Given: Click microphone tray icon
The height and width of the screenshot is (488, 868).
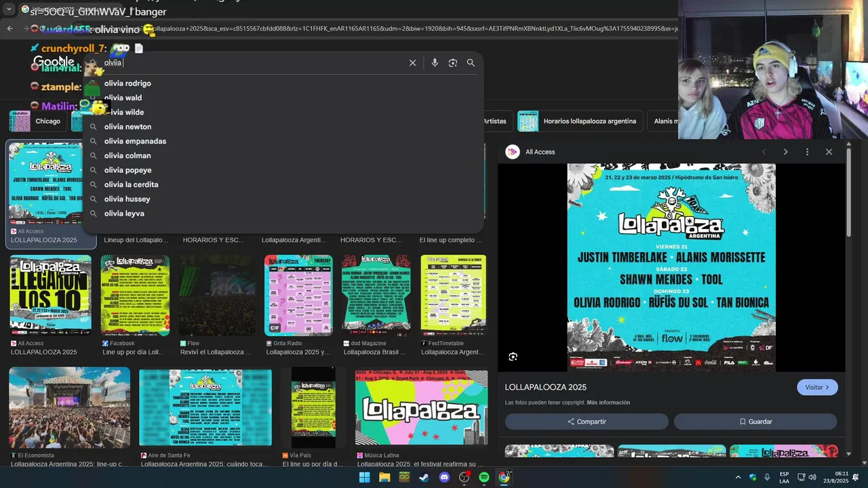Looking at the screenshot, I should pos(767,477).
